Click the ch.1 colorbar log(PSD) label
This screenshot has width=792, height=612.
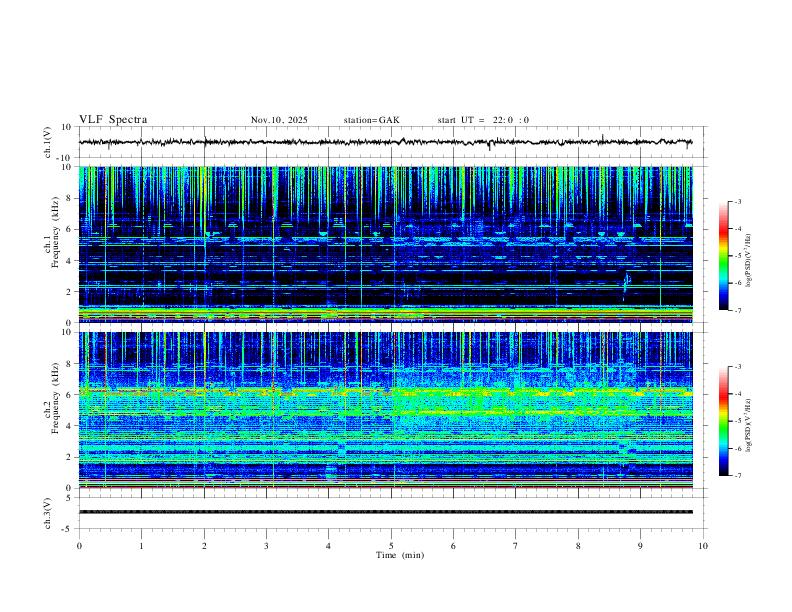coord(749,260)
